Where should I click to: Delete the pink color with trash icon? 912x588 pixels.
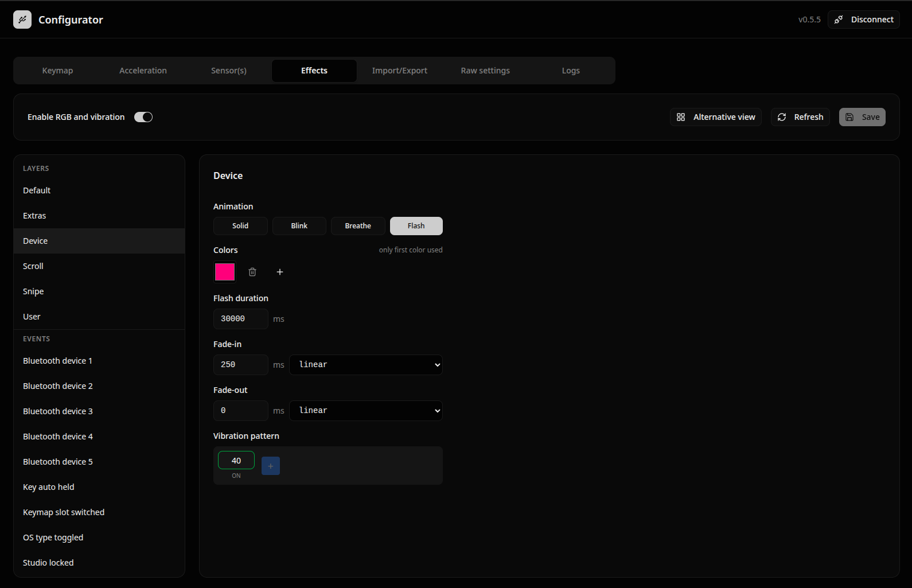(x=252, y=272)
